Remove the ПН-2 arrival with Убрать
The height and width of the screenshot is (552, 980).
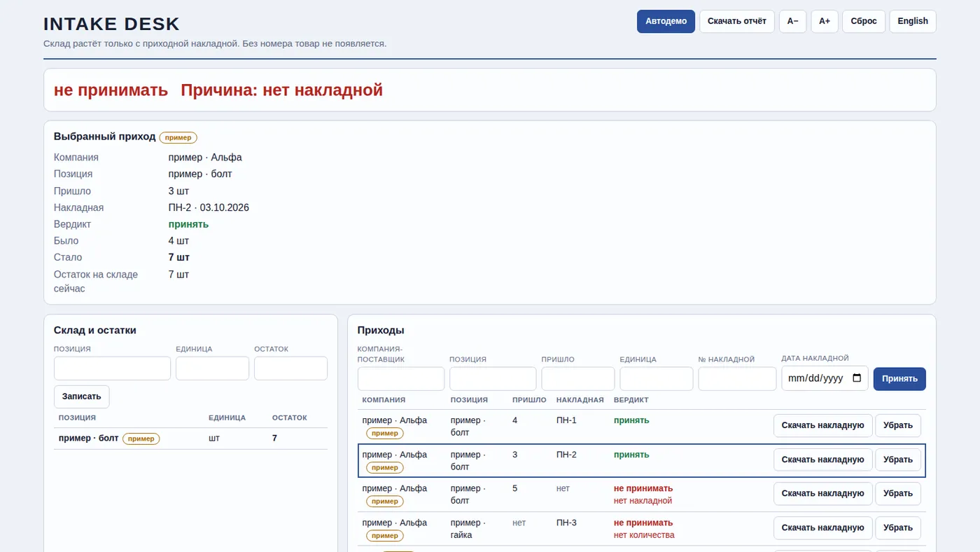[898, 460]
